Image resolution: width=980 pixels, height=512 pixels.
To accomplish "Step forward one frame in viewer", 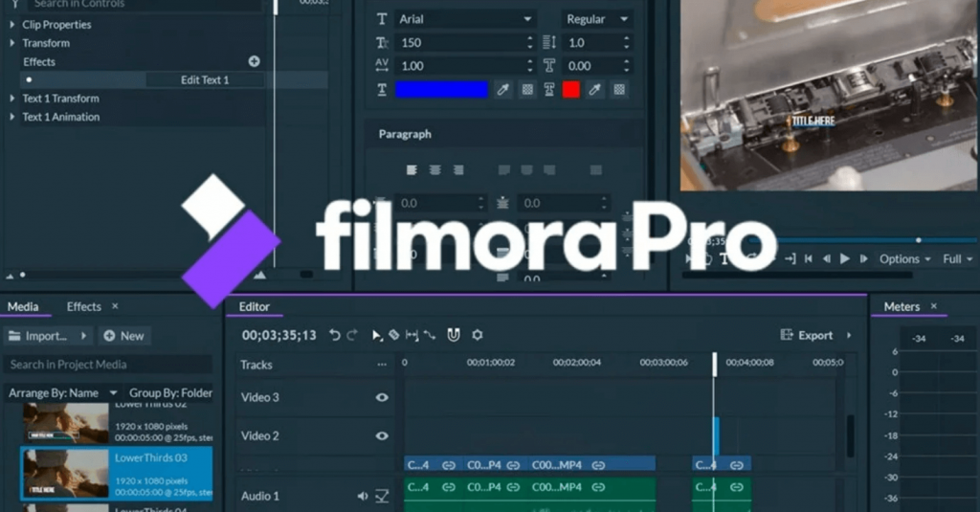I will (x=864, y=258).
